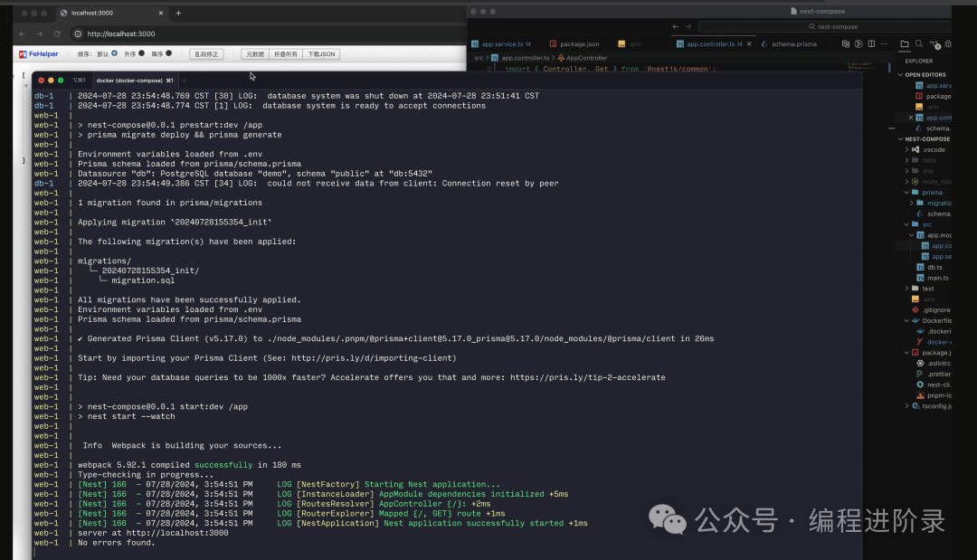Select the localhost:3000 browser tab

(111, 13)
